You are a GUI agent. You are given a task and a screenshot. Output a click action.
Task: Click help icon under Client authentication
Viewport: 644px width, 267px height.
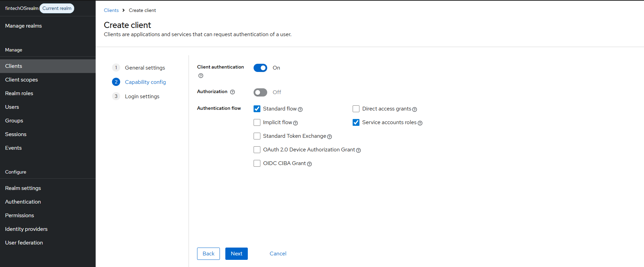point(201,76)
